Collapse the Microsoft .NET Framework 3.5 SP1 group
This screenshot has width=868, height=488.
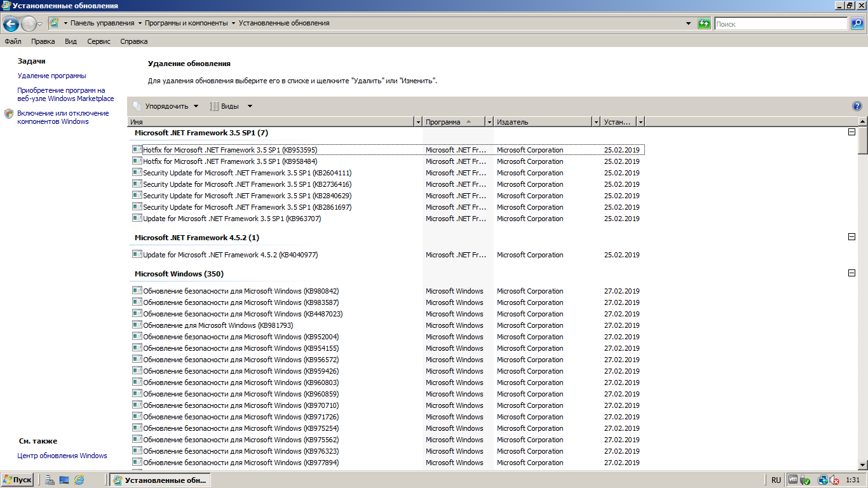pyautogui.click(x=851, y=132)
